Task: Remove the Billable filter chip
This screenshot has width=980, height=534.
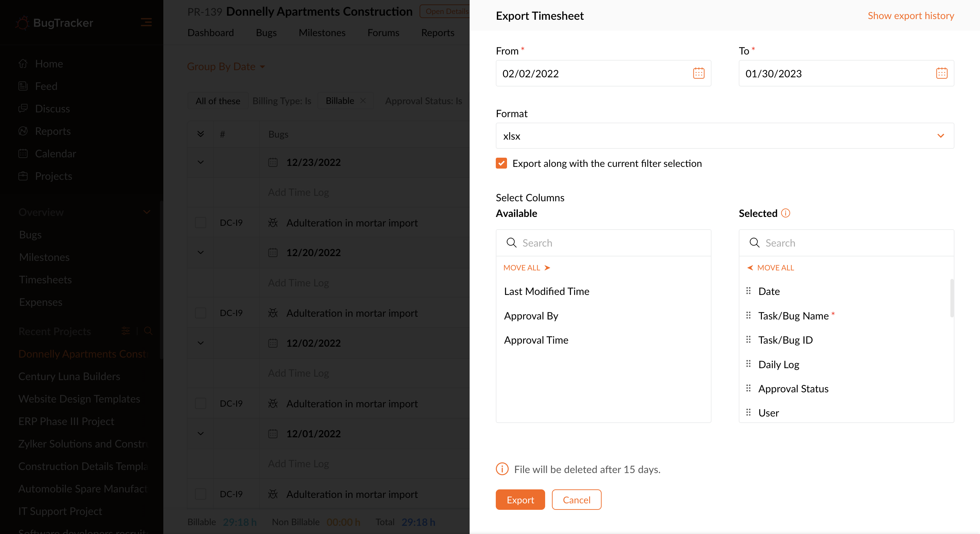Action: click(x=363, y=100)
